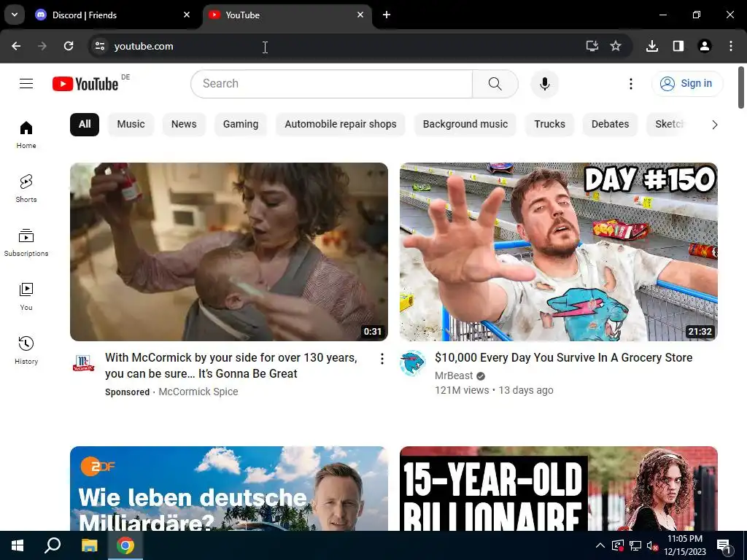747x560 pixels.
Task: Click McCormick Spice advertiser name
Action: [198, 392]
